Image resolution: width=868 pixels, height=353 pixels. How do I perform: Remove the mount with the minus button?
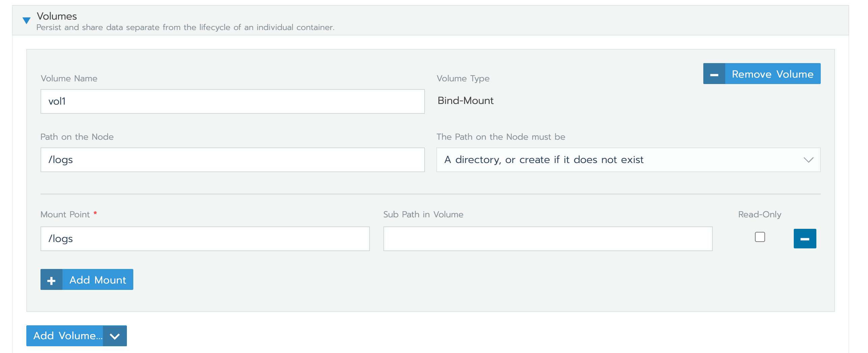click(805, 239)
